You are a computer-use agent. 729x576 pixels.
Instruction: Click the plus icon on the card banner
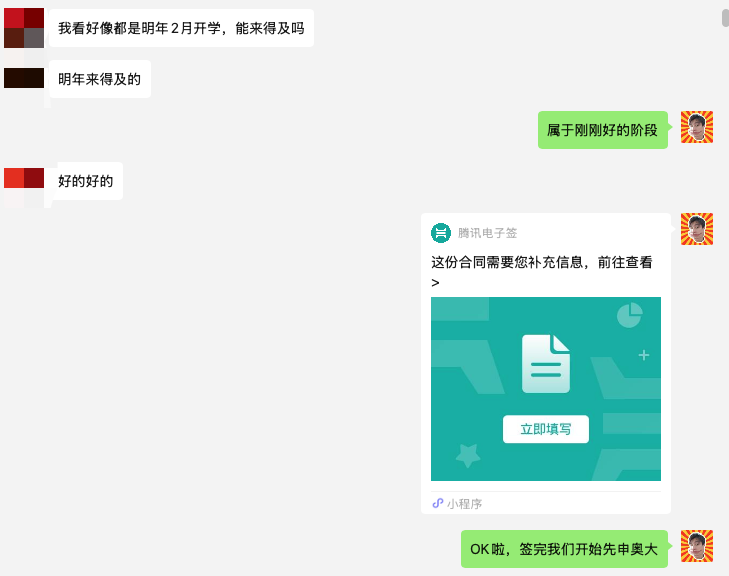644,355
